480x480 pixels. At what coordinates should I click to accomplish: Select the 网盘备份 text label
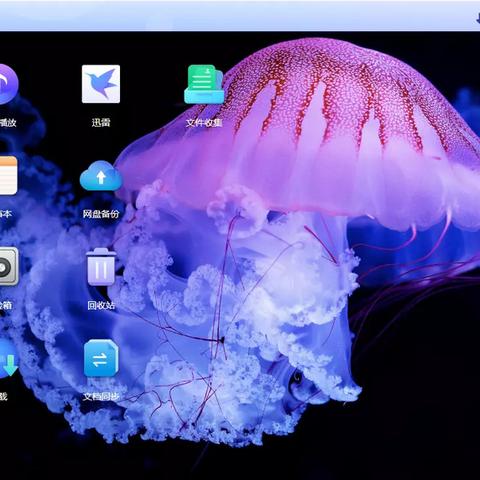click(101, 214)
